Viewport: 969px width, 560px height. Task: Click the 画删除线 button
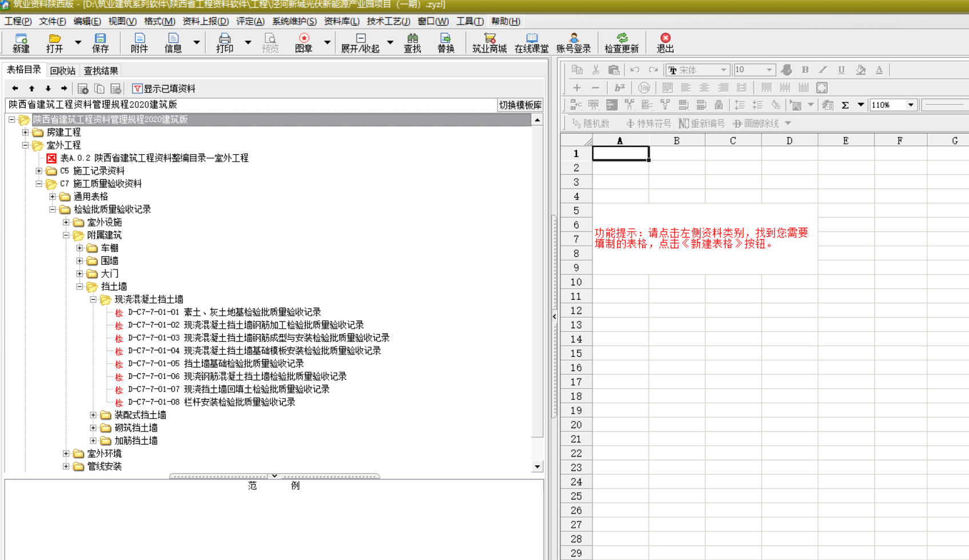click(x=756, y=123)
